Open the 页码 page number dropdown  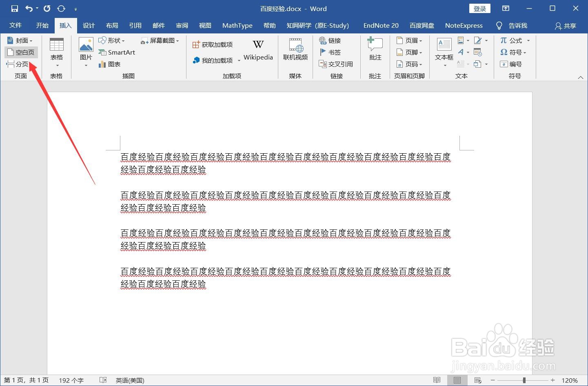point(410,64)
